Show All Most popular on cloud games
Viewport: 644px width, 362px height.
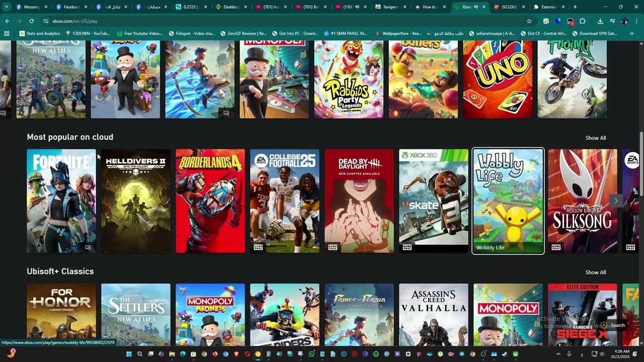tap(595, 138)
